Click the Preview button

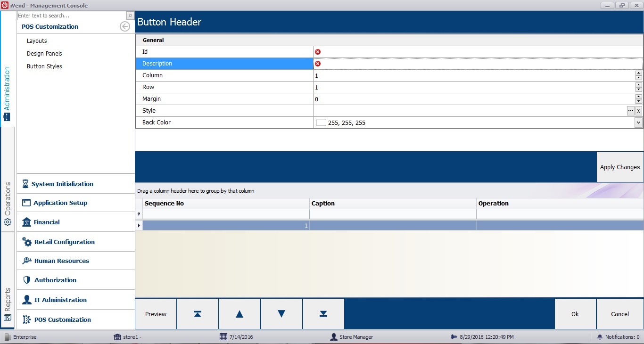(156, 314)
